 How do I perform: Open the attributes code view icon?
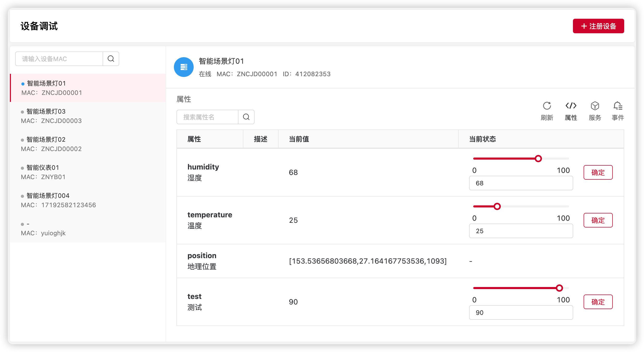(571, 106)
